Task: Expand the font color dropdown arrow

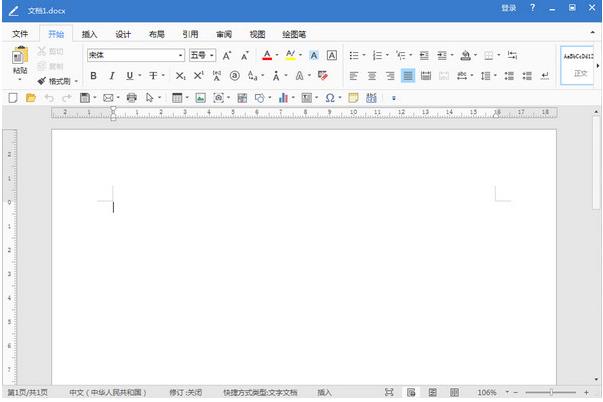Action: tap(276, 56)
